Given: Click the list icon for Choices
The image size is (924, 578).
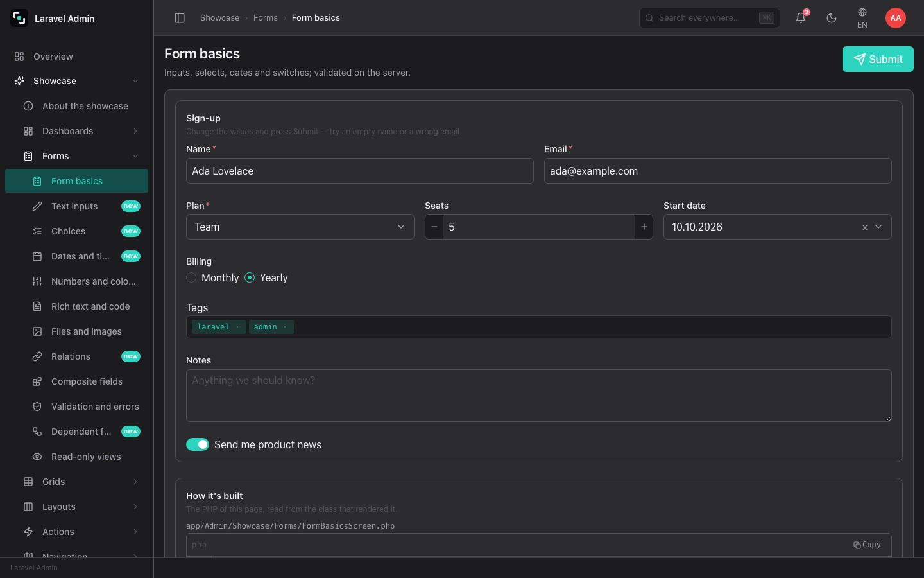Looking at the screenshot, I should point(37,231).
